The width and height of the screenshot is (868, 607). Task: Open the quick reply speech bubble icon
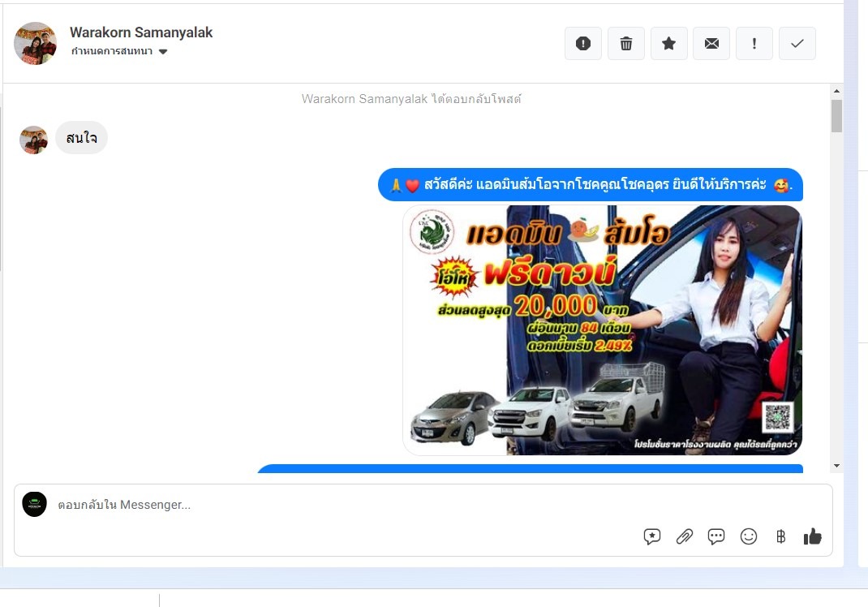[716, 536]
